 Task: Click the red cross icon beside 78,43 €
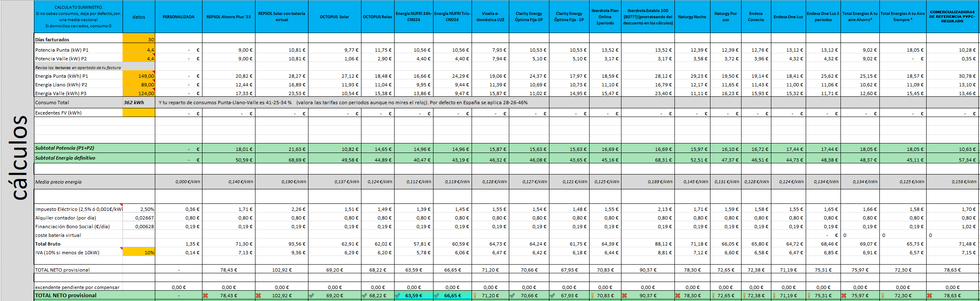click(205, 296)
